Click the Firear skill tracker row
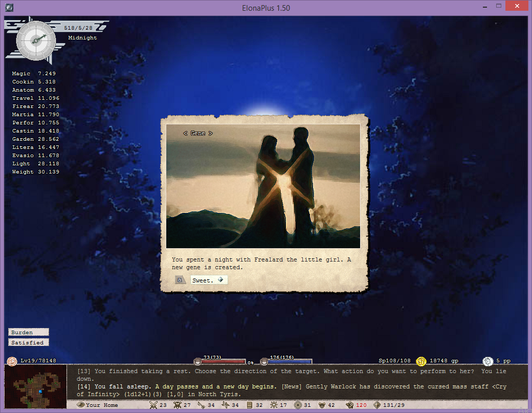Image resolution: width=532 pixels, height=413 pixels. [x=36, y=106]
